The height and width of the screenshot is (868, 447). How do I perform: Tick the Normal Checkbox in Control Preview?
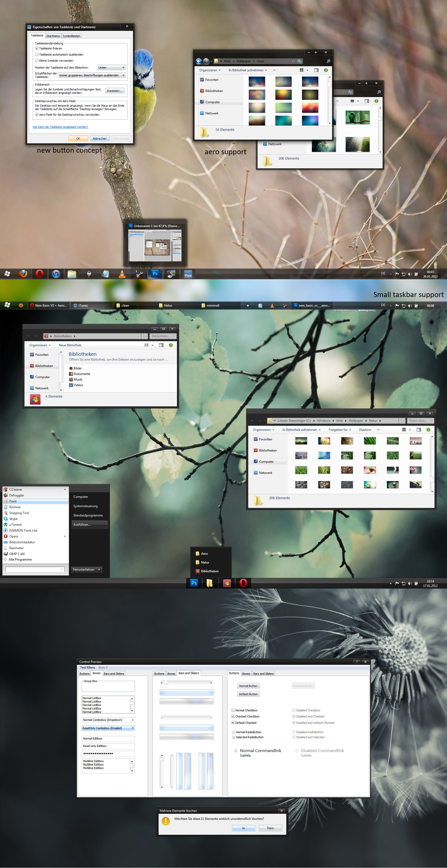click(x=233, y=710)
